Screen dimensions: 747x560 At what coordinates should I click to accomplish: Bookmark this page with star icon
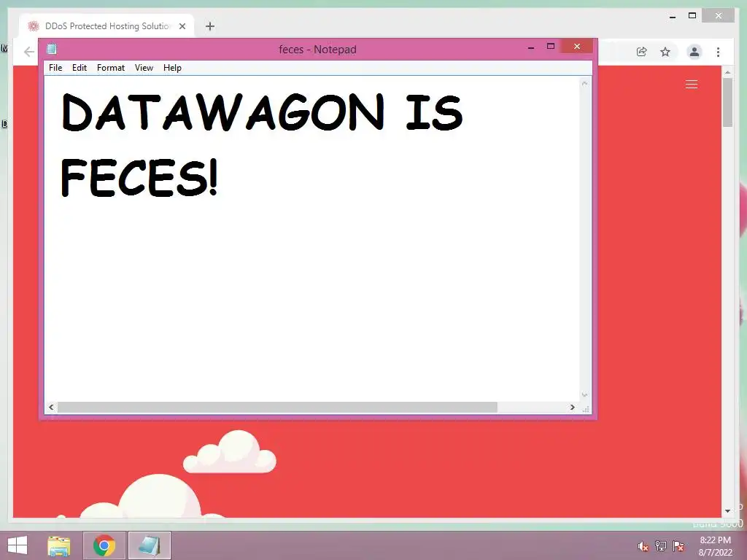point(665,52)
